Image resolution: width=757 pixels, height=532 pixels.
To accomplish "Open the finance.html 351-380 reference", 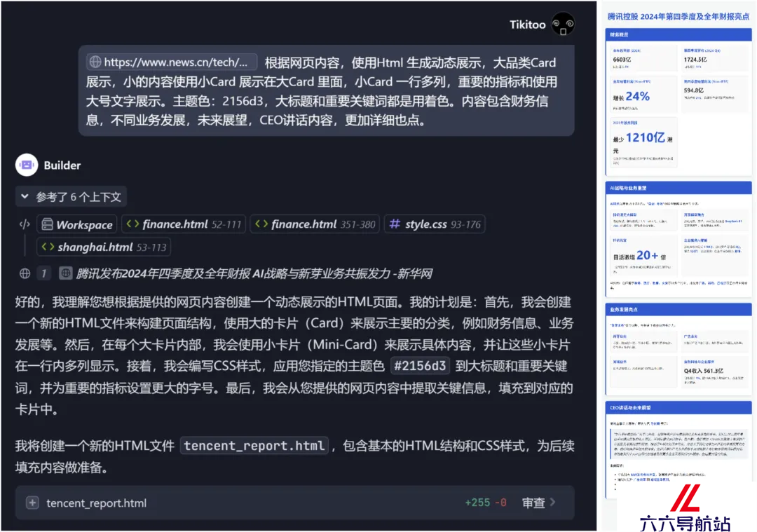I will (315, 224).
